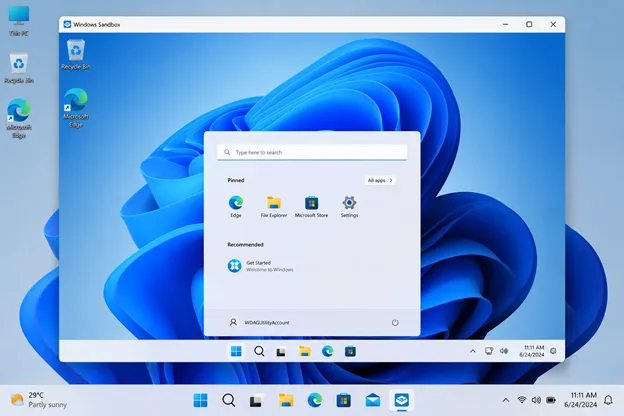The height and width of the screenshot is (416, 624).
Task: Click the Get Started recommended item
Action: point(260,266)
